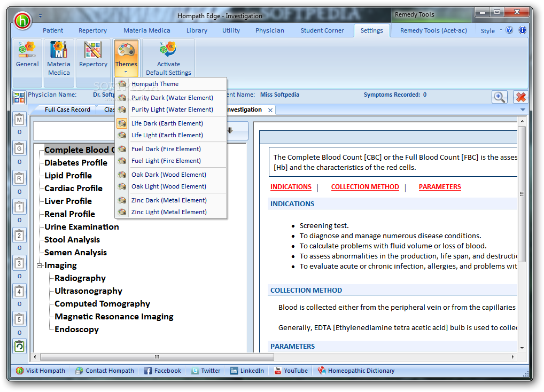Choose Fuel Dark (Fire Element) theme
This screenshot has height=392, width=544.
click(170, 149)
